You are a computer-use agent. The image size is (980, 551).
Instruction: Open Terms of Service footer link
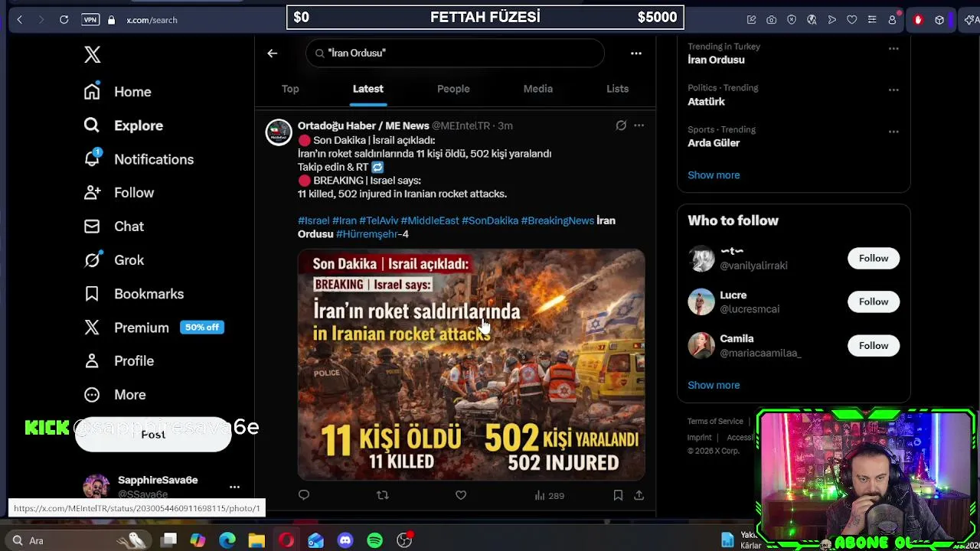pos(715,421)
